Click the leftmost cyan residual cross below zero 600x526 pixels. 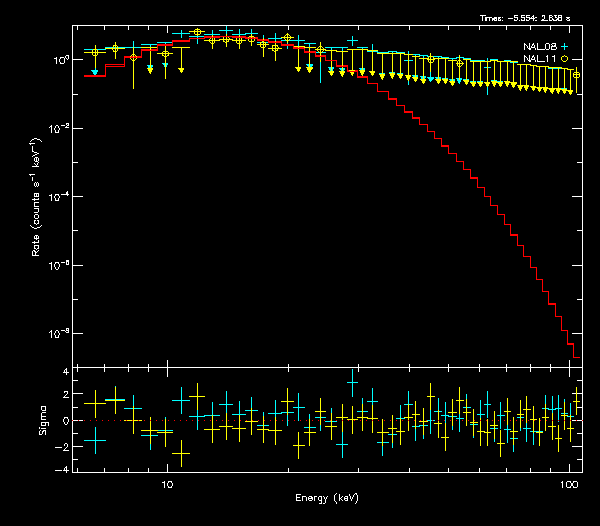[x=95, y=440]
